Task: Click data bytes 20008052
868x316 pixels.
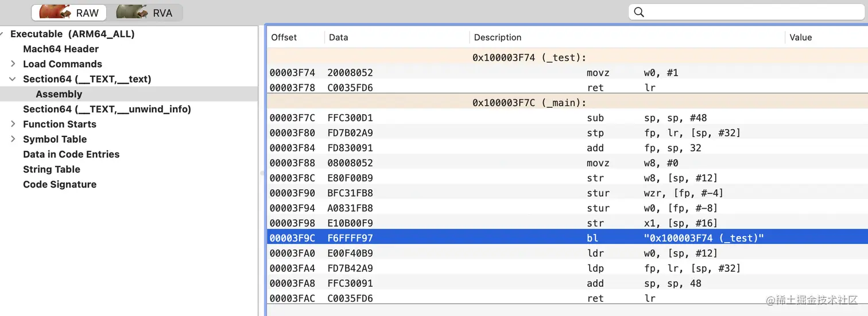Action: click(x=350, y=73)
